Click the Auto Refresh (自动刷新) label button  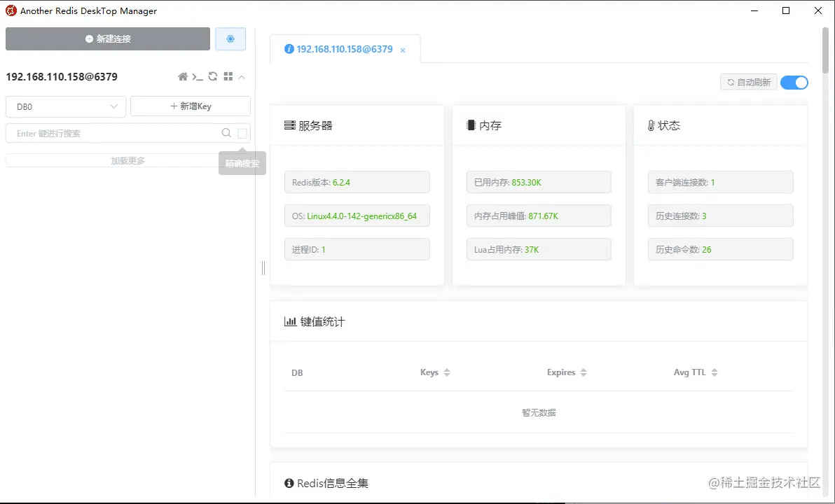pyautogui.click(x=749, y=83)
